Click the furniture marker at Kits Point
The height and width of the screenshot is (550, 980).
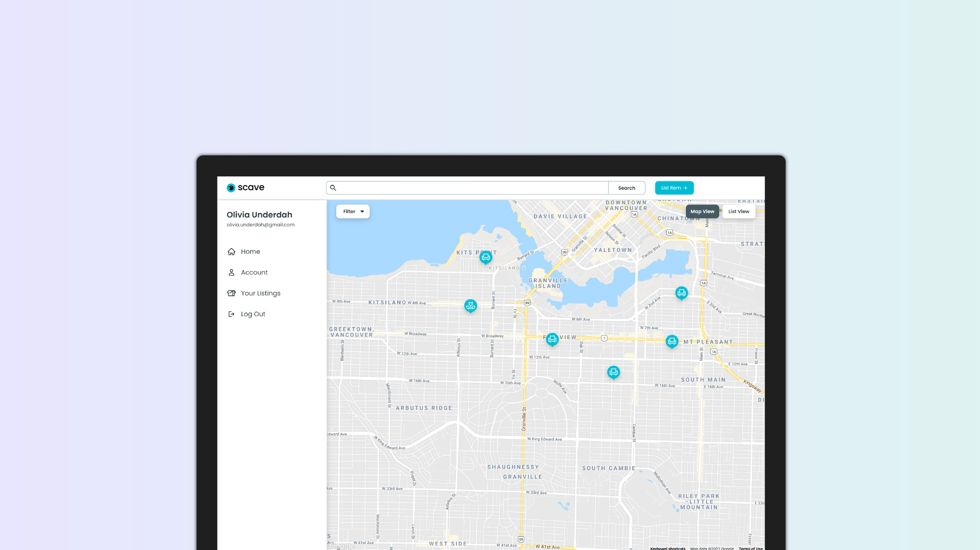(x=485, y=257)
